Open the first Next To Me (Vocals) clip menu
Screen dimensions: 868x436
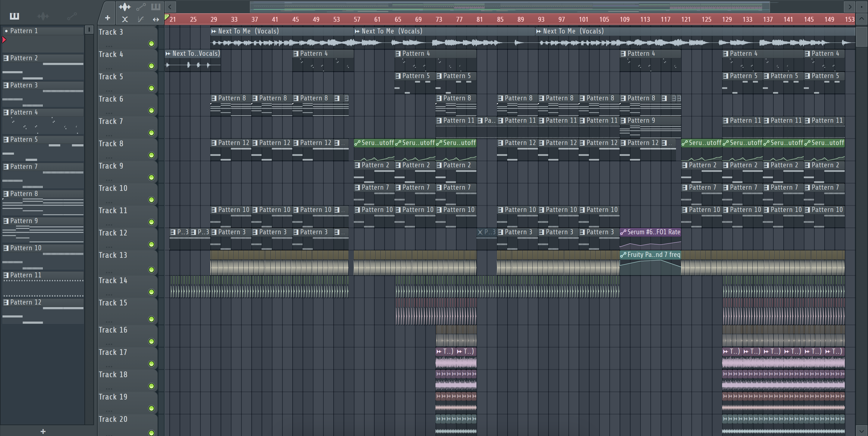coord(214,31)
